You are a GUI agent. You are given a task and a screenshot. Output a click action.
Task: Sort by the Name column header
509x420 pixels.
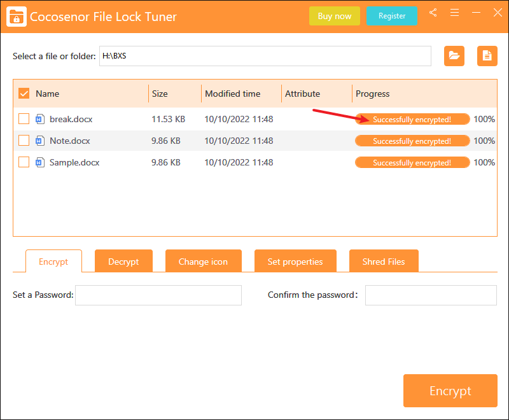pos(47,94)
